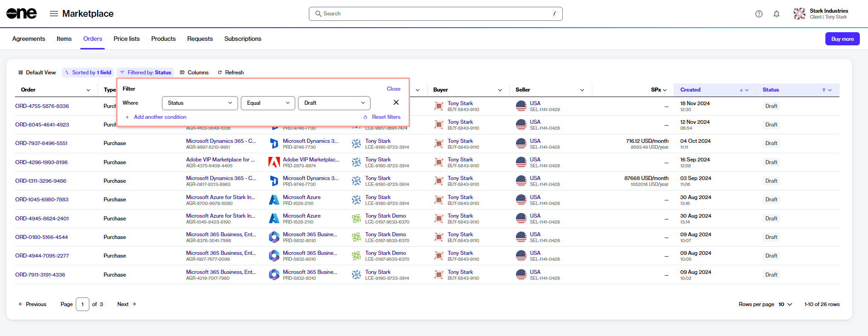Expand the Order column header menu
This screenshot has height=336, width=868.
[88, 90]
